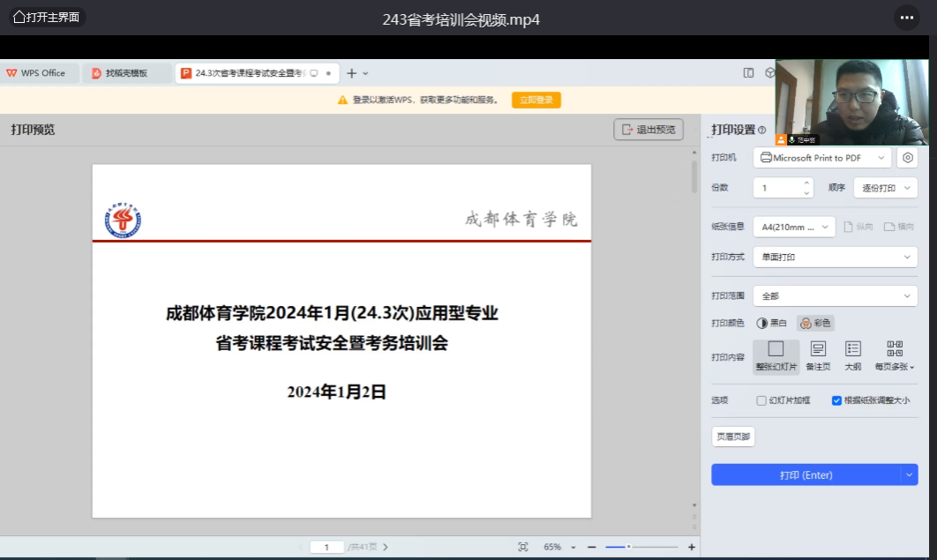Expand the Microsoft Print to PDF printer dropdown
The width and height of the screenshot is (937, 560).
(x=822, y=158)
